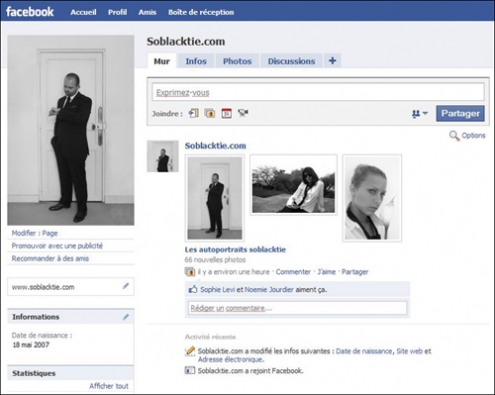This screenshot has width=495, height=395.
Task: Open Boîte de réception
Action: (x=201, y=12)
